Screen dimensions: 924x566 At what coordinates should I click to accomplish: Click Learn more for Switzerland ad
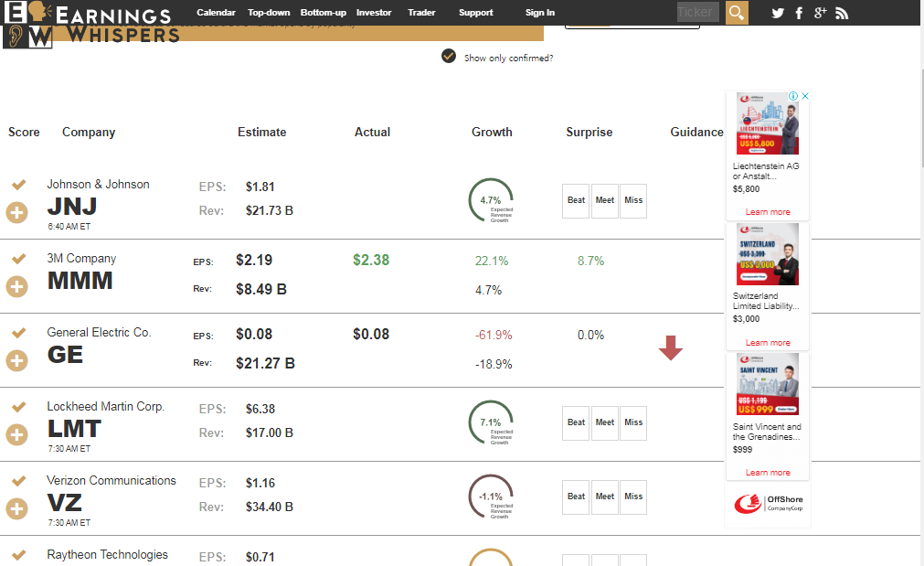click(x=768, y=343)
